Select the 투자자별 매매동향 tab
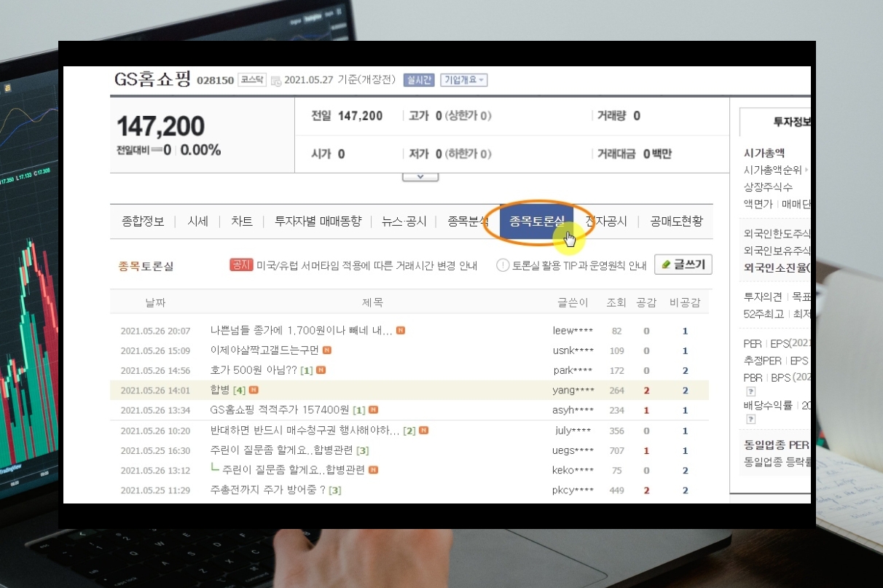This screenshot has height=588, width=883. (318, 222)
